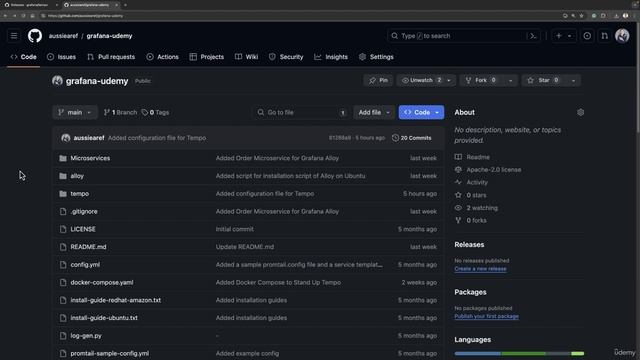Open the Pull requests tab
The image size is (640, 360).
[x=111, y=57]
